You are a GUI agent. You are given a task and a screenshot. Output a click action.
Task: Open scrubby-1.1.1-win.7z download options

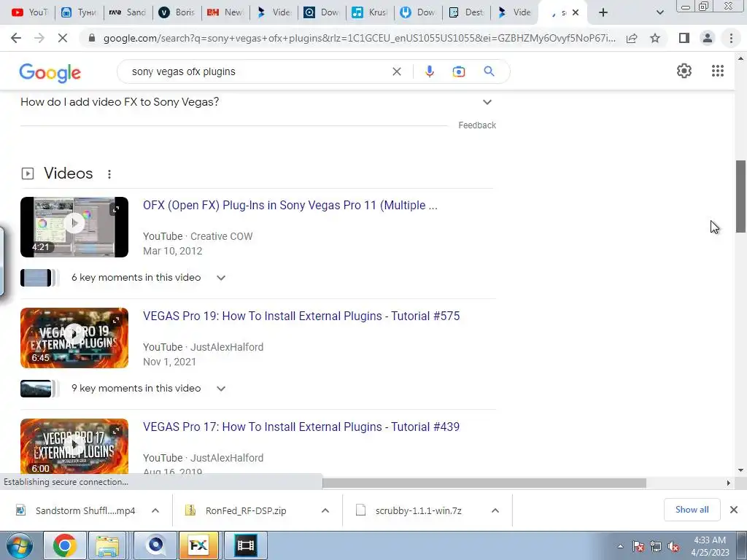point(495,510)
